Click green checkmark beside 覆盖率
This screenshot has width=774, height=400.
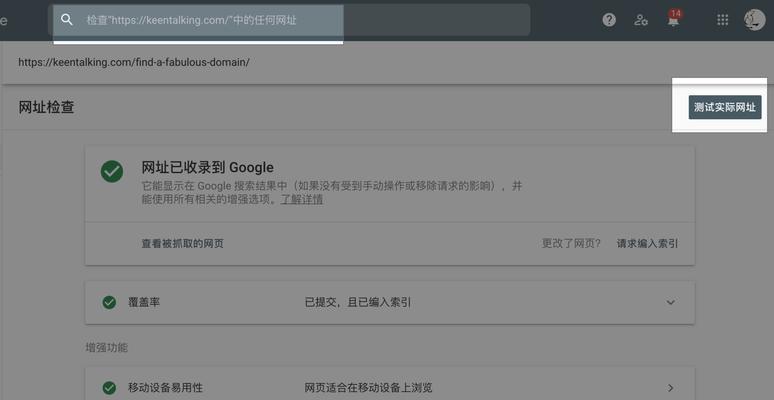point(109,302)
